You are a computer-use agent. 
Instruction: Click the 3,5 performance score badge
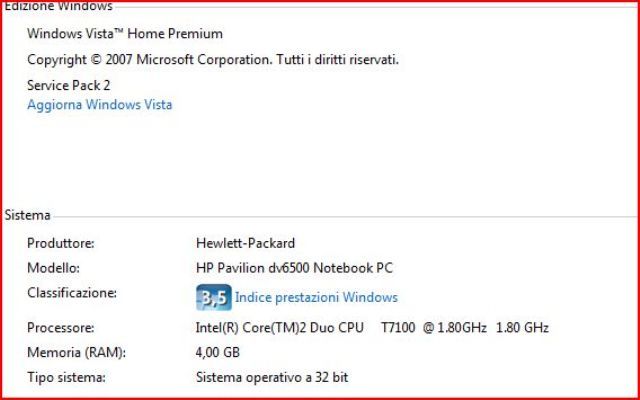(x=212, y=297)
